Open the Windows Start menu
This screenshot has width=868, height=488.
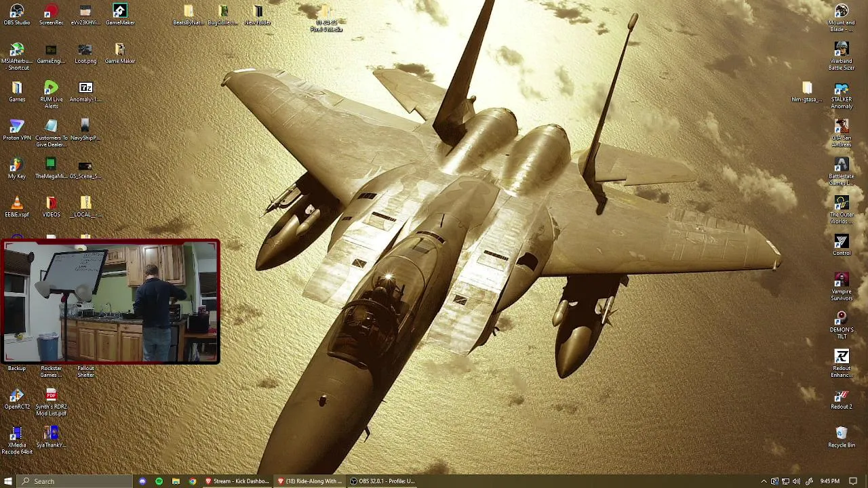point(8,481)
